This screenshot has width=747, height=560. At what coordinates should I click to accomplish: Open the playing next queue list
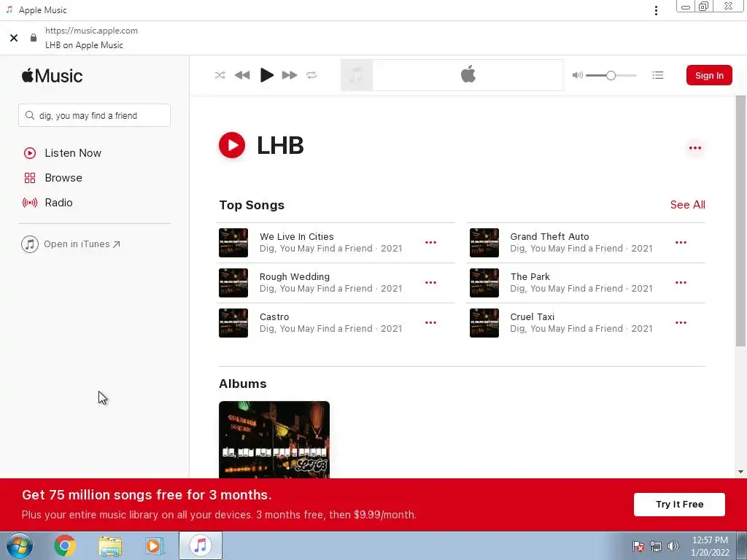point(658,75)
